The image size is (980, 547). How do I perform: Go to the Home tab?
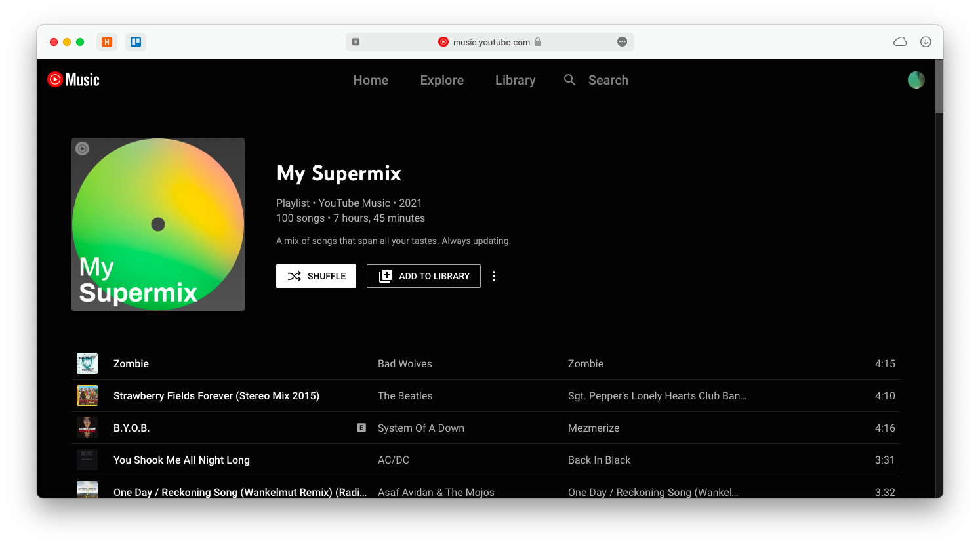click(371, 80)
